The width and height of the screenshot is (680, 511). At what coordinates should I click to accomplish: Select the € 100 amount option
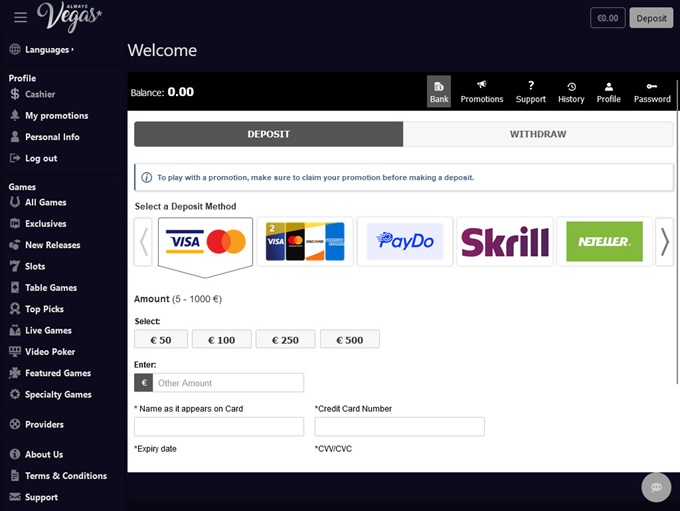[221, 340]
